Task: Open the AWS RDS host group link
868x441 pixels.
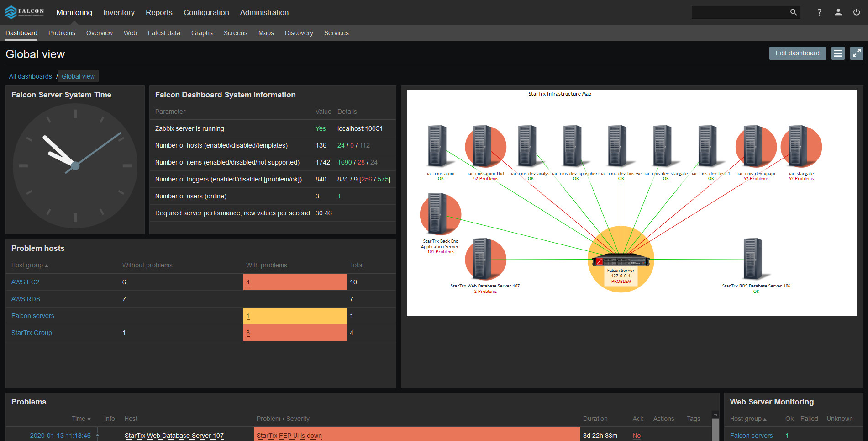Action: point(26,299)
